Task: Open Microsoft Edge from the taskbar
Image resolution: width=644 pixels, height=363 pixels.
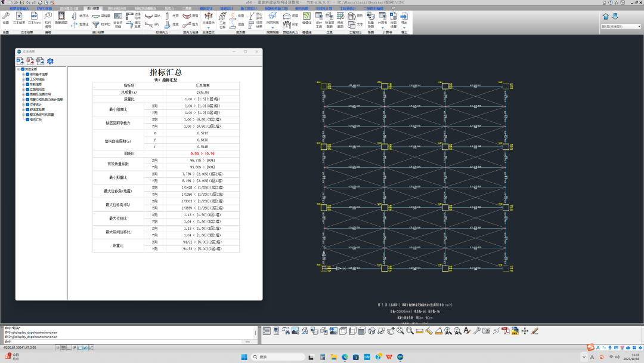Action: click(345, 357)
